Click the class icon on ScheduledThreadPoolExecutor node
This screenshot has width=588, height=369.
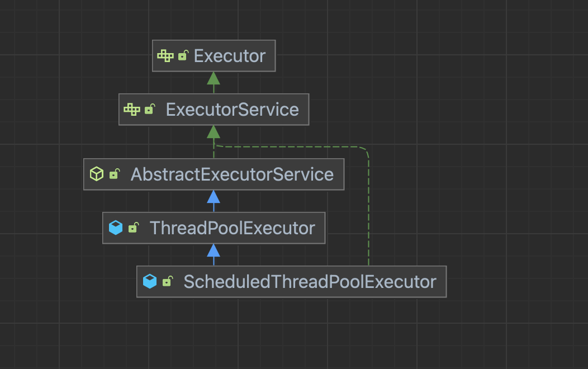pyautogui.click(x=150, y=282)
